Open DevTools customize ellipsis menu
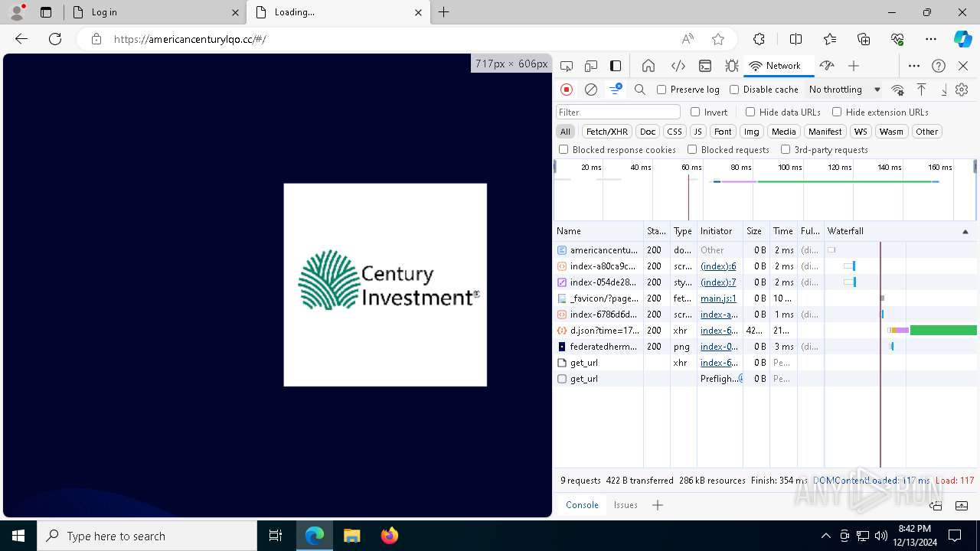This screenshot has width=980, height=551. point(914,66)
